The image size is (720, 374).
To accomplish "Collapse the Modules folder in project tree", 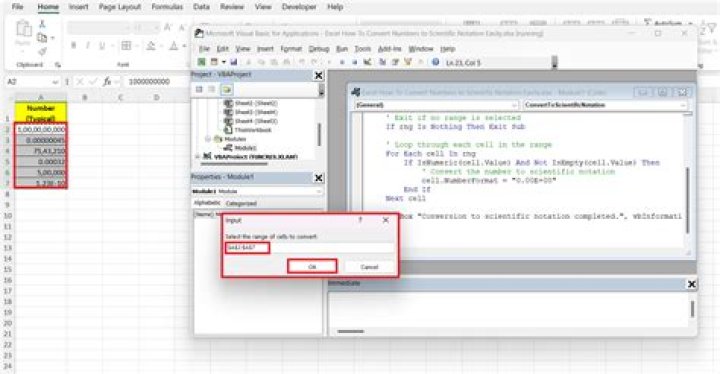I will [208, 139].
